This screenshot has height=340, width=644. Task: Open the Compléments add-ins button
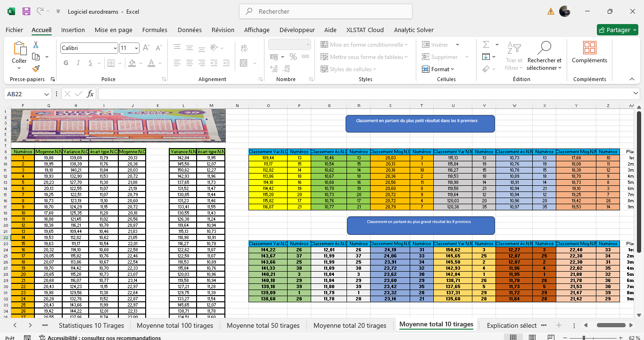589,52
